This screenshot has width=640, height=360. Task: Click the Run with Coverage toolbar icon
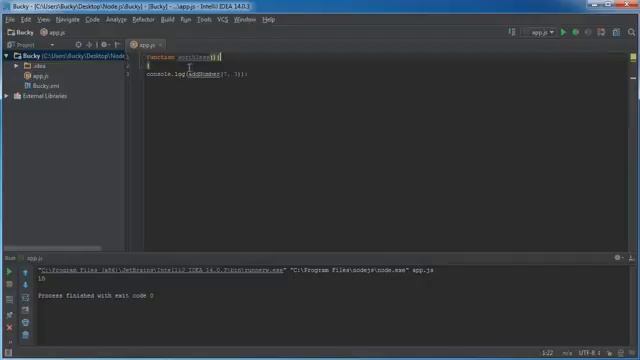point(588,32)
